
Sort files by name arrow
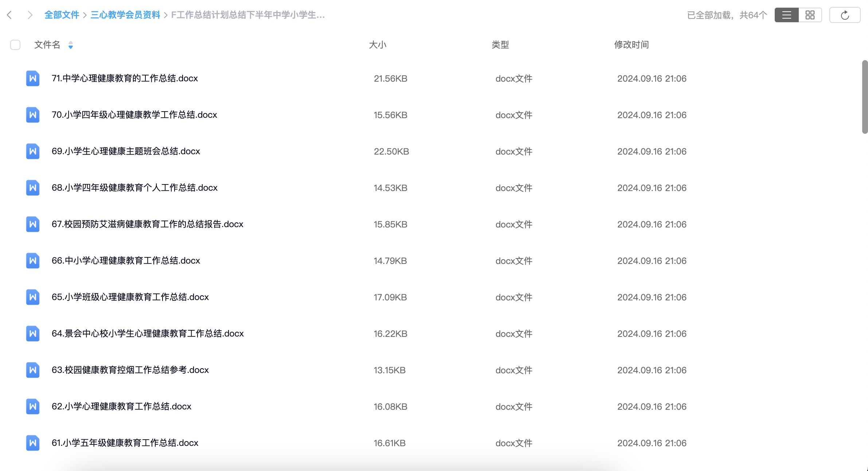click(71, 45)
